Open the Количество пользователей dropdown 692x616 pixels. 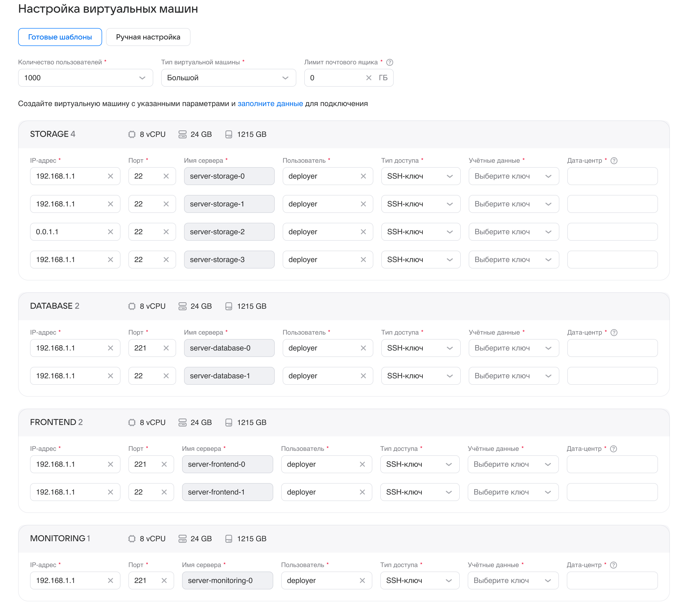[x=86, y=78]
